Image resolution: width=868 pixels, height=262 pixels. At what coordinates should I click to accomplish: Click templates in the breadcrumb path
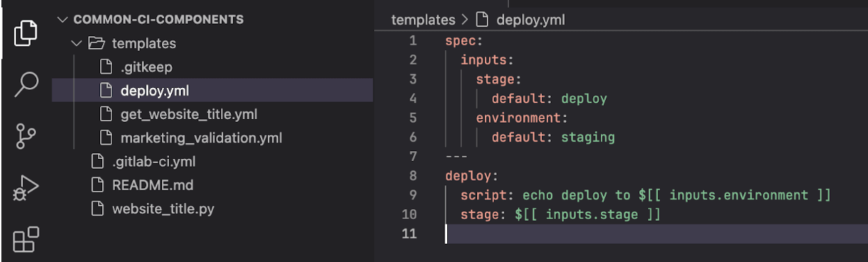[423, 20]
